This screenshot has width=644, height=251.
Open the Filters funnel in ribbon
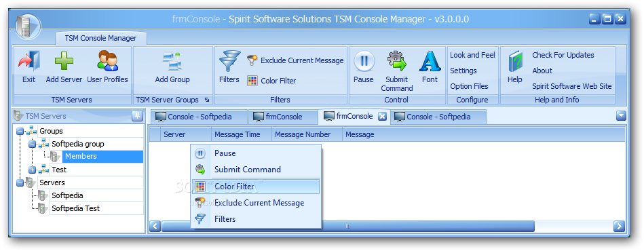229,67
